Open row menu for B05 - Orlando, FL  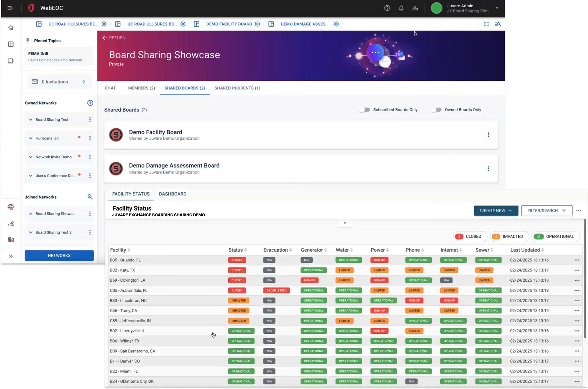(x=577, y=260)
